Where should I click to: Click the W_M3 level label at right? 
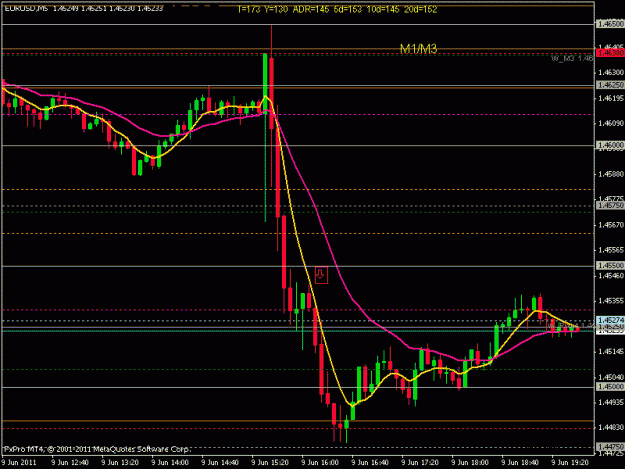[572, 59]
